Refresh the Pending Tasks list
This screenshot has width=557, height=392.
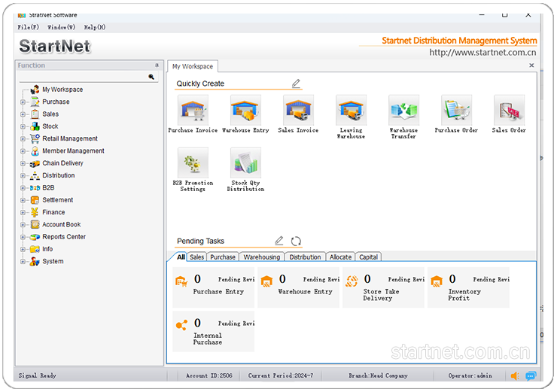coord(296,241)
